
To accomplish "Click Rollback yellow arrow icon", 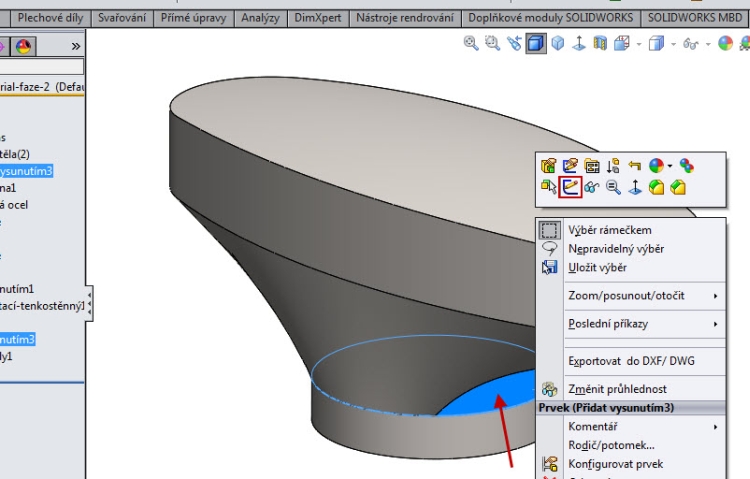I will pos(635,166).
